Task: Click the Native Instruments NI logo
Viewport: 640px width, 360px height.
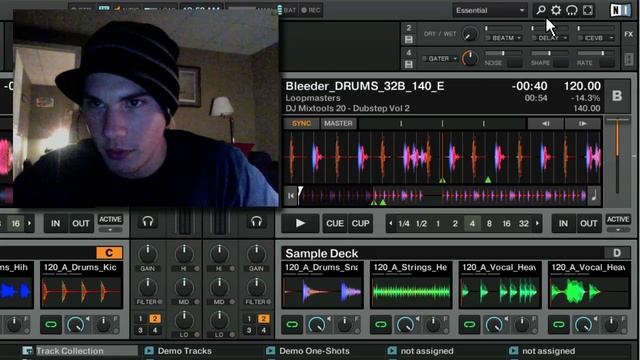Action: tap(620, 10)
